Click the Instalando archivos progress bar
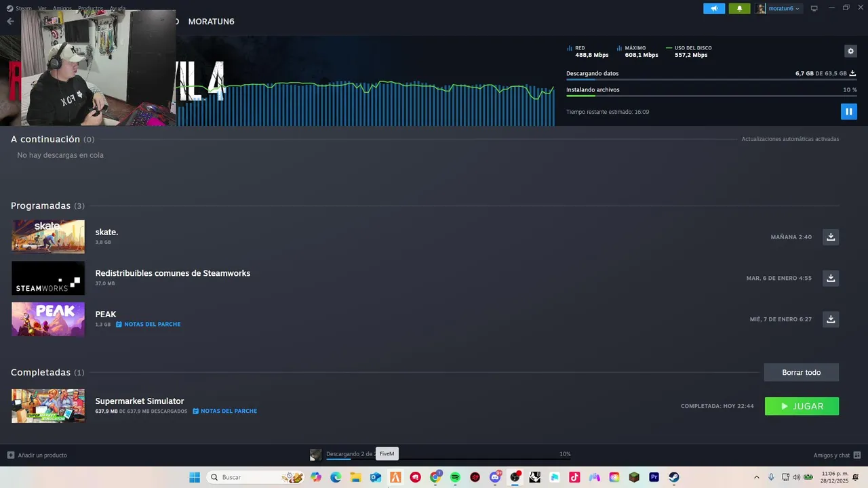The width and height of the screenshot is (868, 488). tap(711, 96)
